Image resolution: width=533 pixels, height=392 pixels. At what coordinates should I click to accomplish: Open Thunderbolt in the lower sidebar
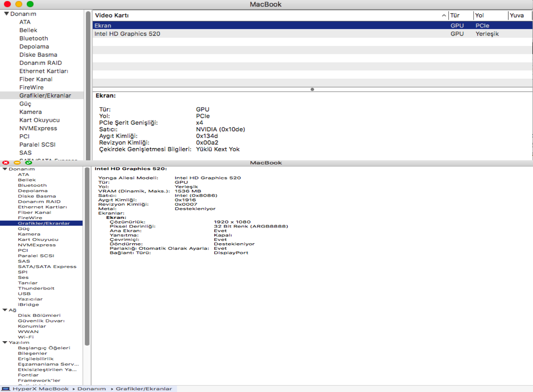[36, 288]
